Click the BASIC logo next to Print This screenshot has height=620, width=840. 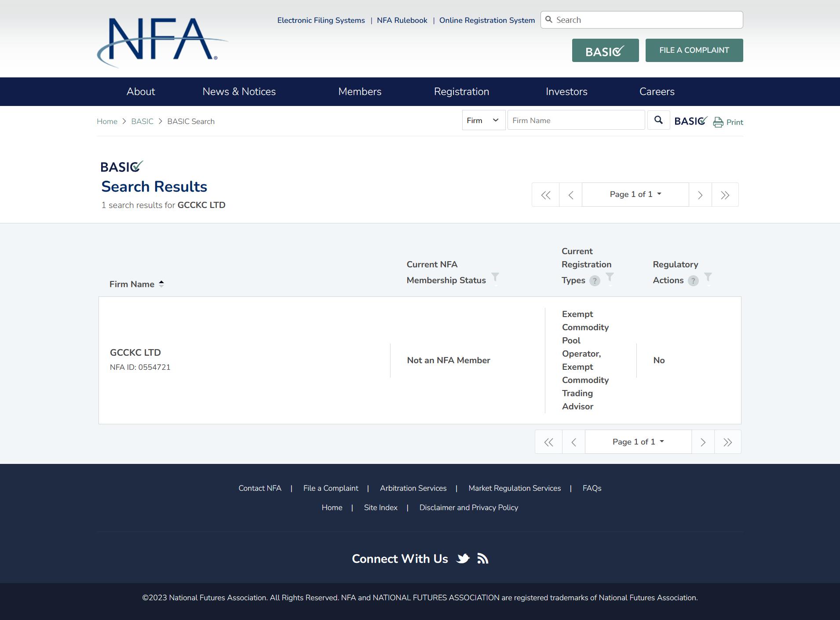pyautogui.click(x=691, y=121)
